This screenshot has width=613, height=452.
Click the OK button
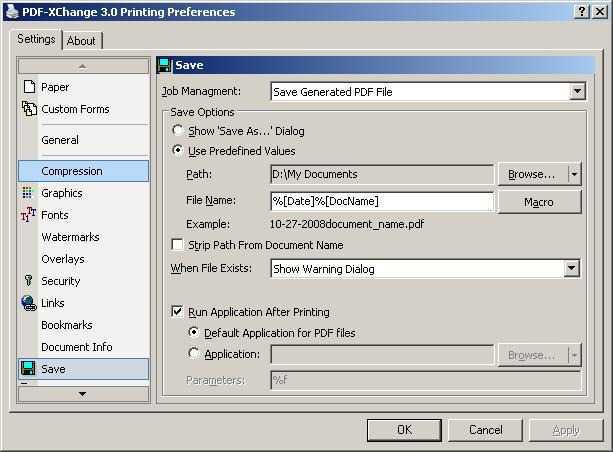pos(404,430)
